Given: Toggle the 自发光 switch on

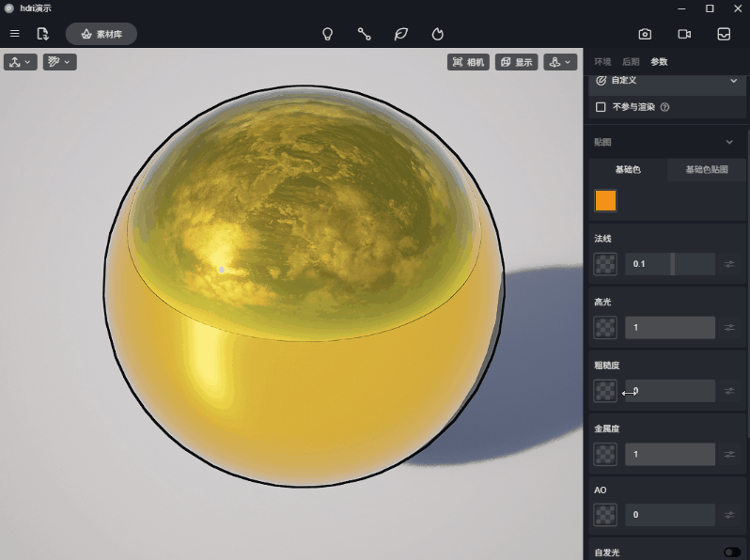Looking at the screenshot, I should 731,552.
